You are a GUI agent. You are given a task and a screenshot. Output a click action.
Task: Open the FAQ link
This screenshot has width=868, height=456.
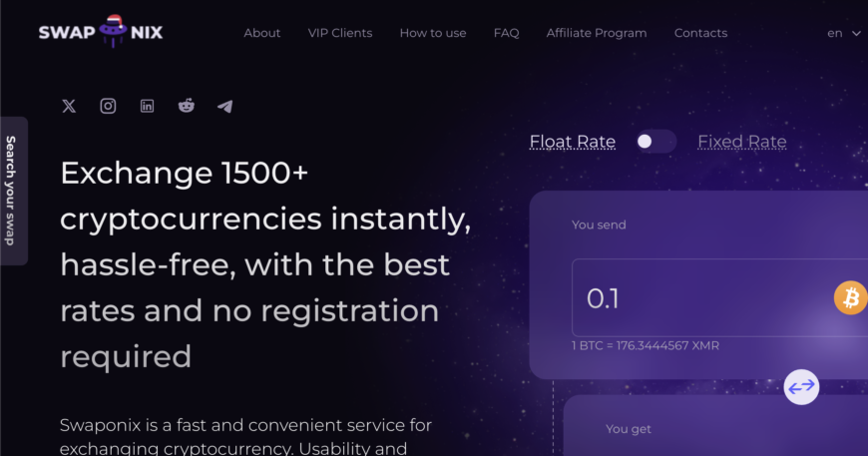[506, 33]
